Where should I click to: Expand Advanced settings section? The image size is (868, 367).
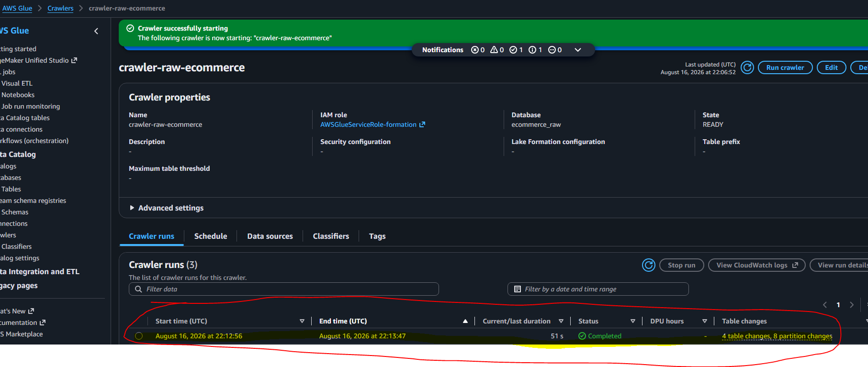166,208
